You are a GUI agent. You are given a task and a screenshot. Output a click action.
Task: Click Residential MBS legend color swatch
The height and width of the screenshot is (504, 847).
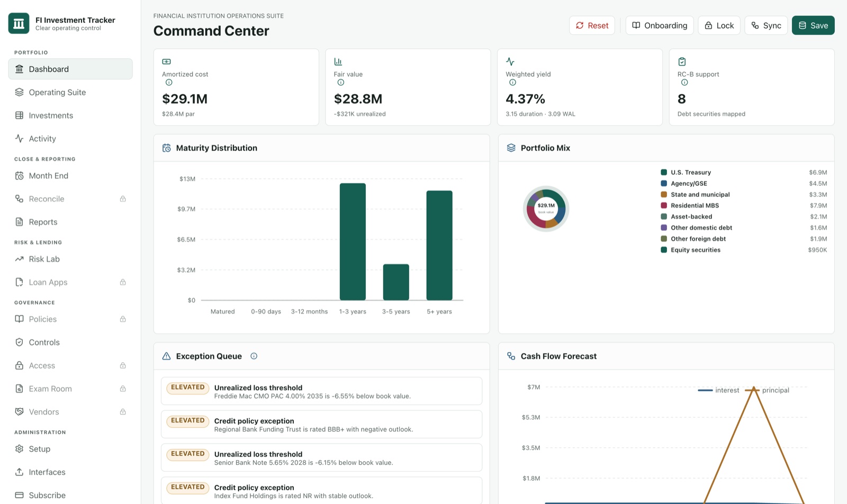(x=664, y=205)
